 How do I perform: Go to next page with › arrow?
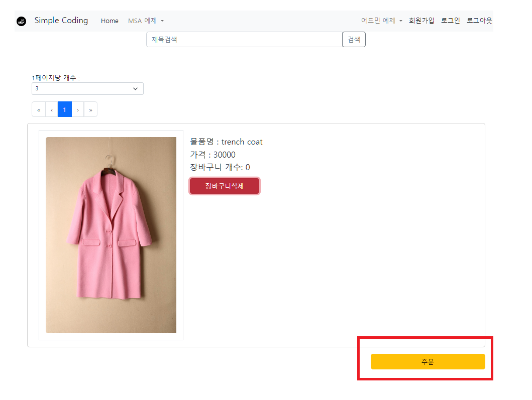coord(78,109)
